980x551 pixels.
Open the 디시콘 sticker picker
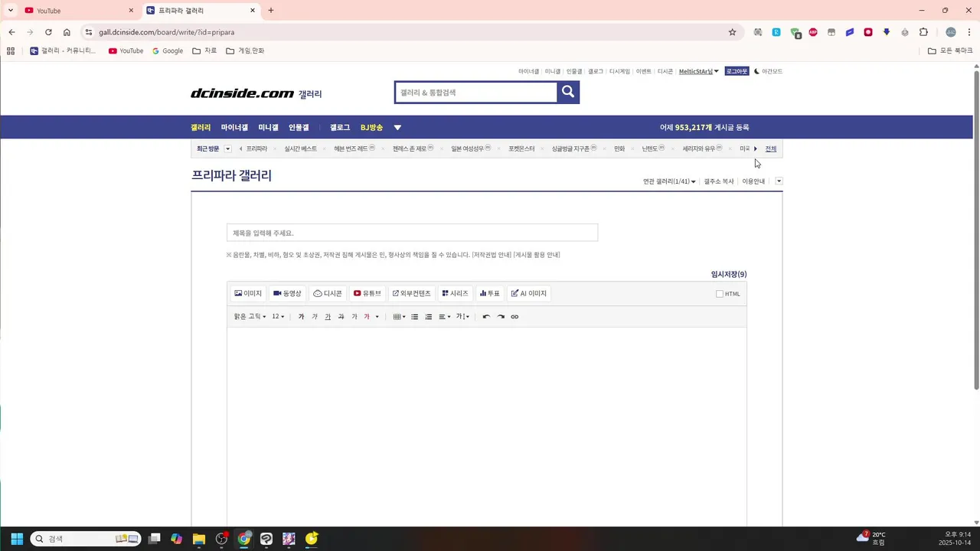pyautogui.click(x=328, y=294)
